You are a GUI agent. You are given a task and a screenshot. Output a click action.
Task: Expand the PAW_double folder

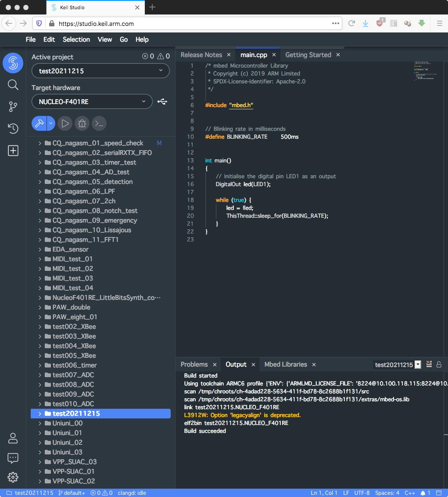tap(39, 307)
